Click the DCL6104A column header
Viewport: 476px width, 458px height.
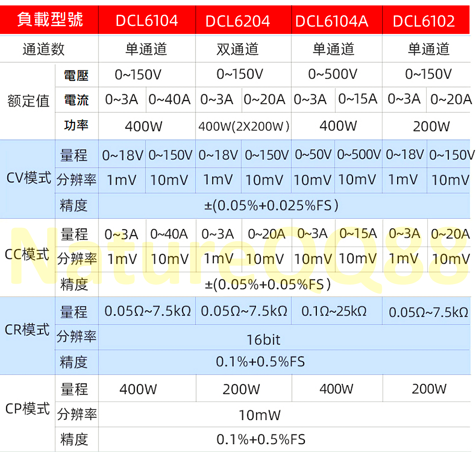(x=332, y=21)
